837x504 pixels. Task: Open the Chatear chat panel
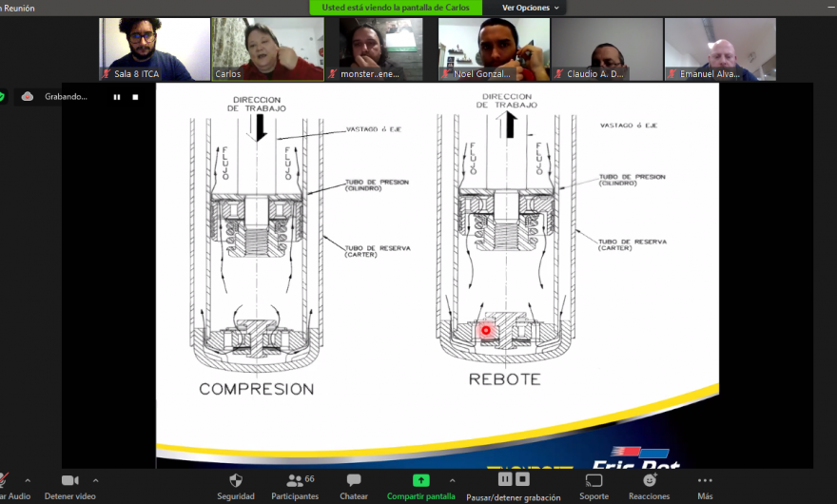tap(354, 485)
